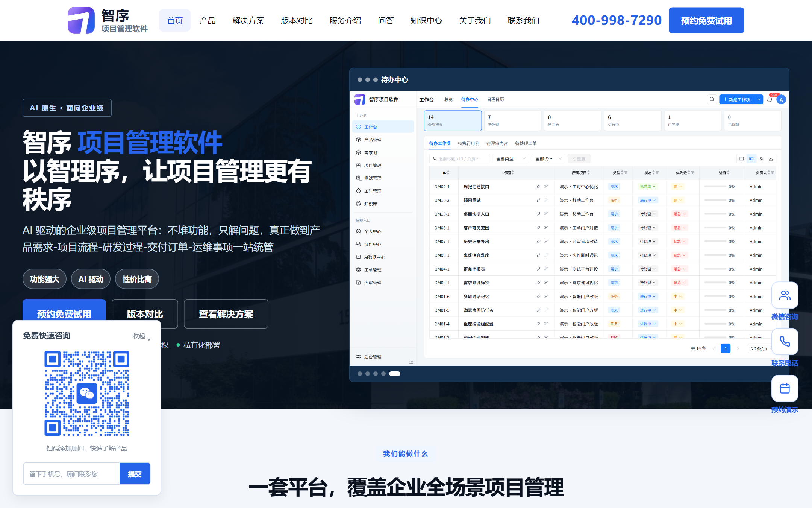Click the notification bell with 99+ badge
Viewport: 812px width, 508px height.
click(770, 99)
